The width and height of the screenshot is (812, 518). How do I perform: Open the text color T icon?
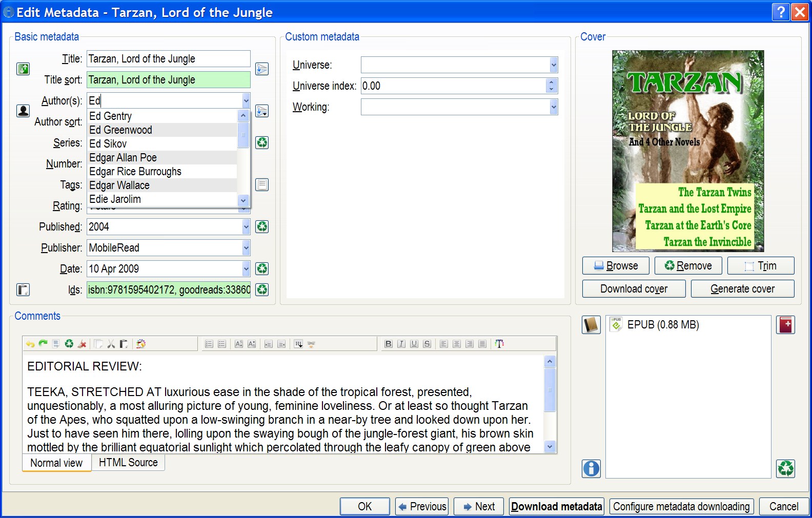click(x=499, y=344)
